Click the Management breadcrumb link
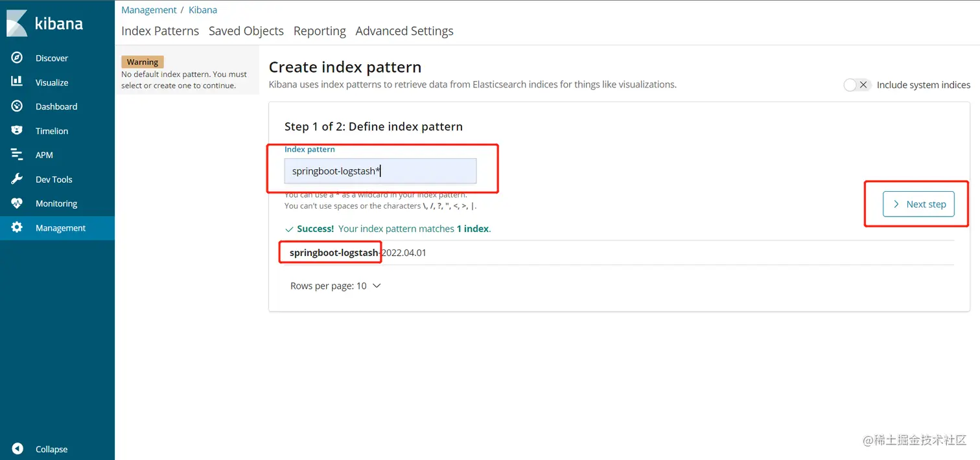980x460 pixels. [149, 10]
